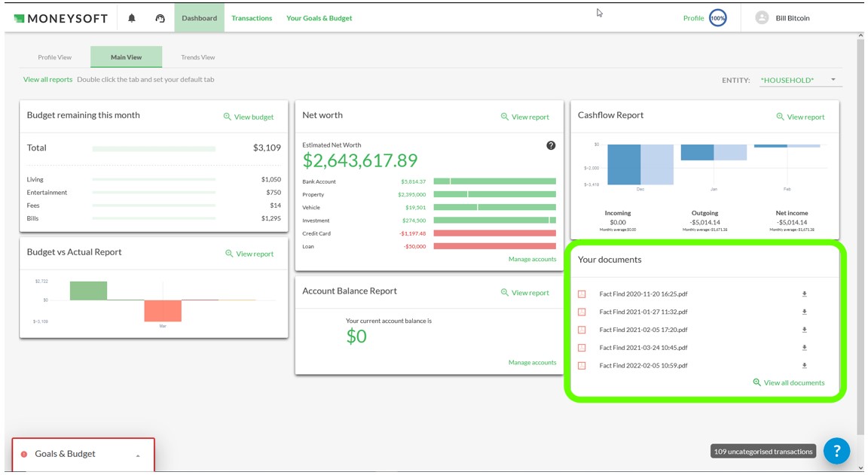
Task: Click the estimated net worth $2,643,617.89
Action: pos(360,160)
